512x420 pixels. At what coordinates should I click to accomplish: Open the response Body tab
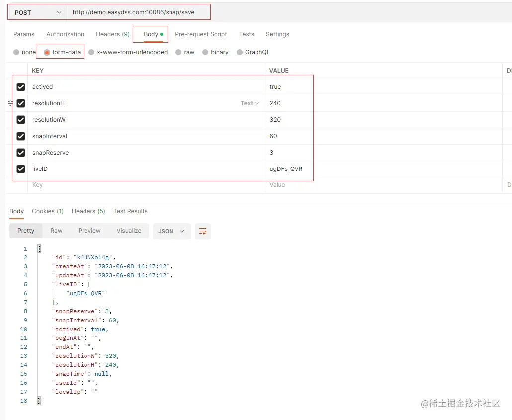click(x=17, y=211)
